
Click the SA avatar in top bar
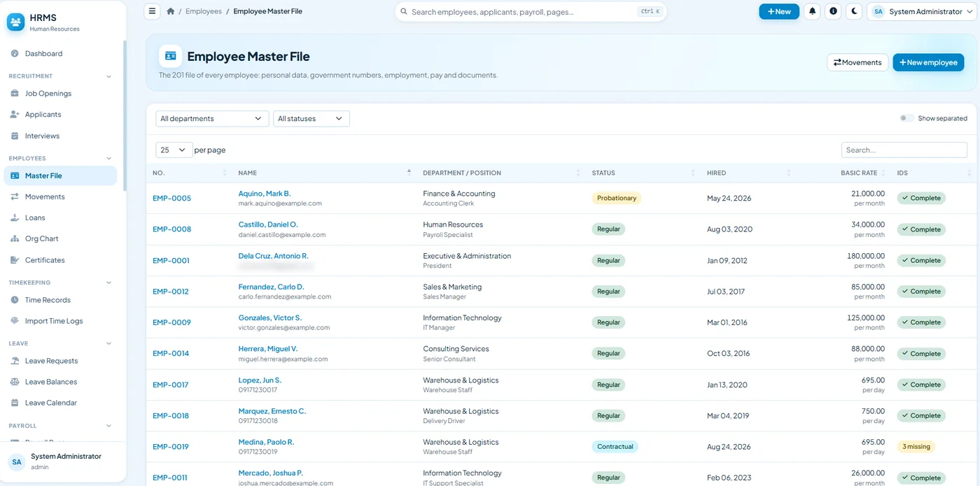pos(878,11)
